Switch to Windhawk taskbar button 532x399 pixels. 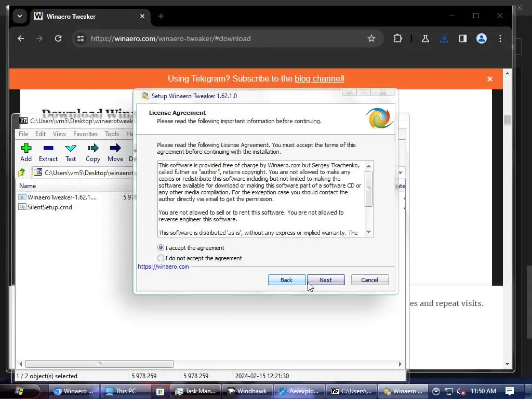(x=247, y=391)
